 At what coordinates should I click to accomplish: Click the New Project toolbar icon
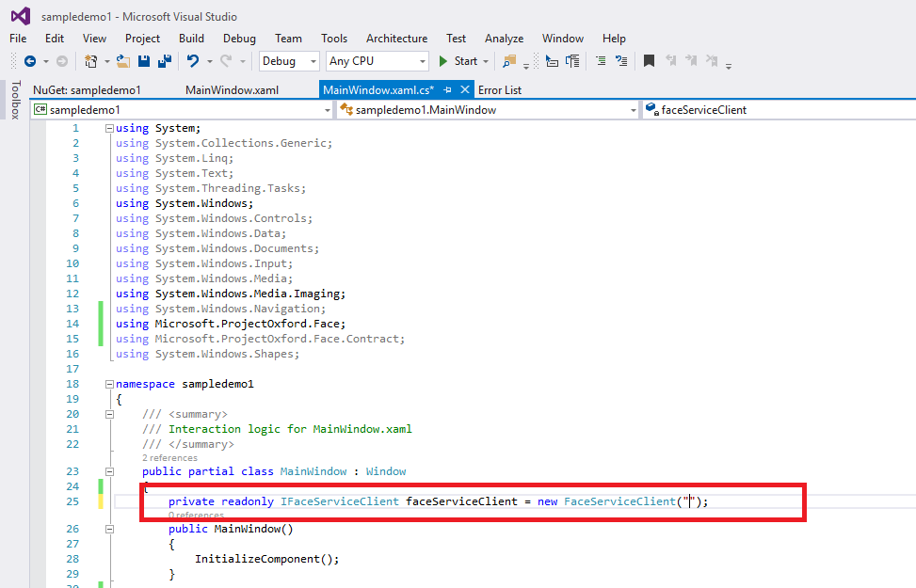91,61
